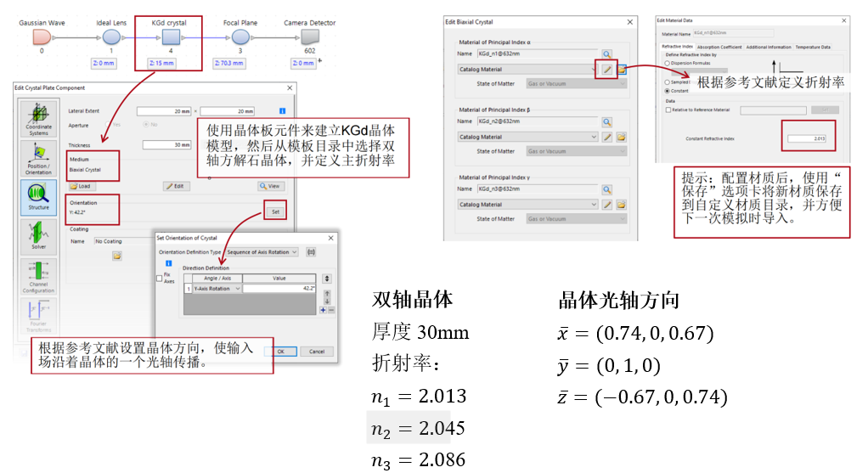Select Sampled refractive index radio option

pos(667,82)
